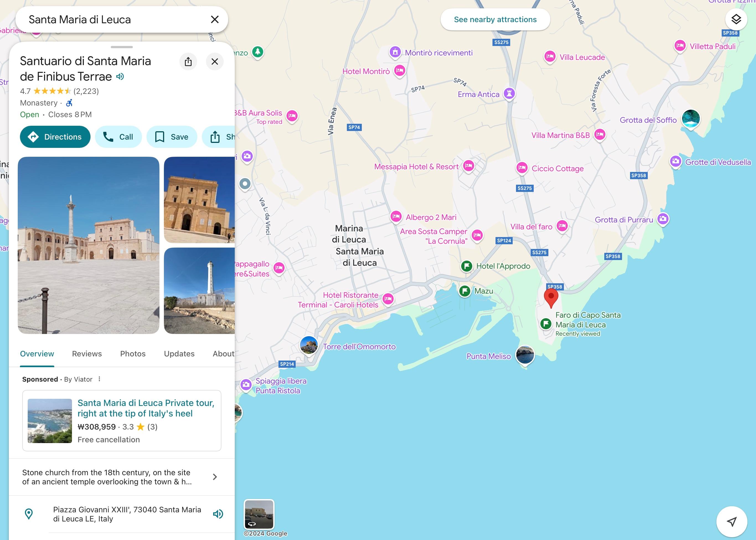756x540 pixels.
Task: Open the map layers button
Action: pos(736,19)
